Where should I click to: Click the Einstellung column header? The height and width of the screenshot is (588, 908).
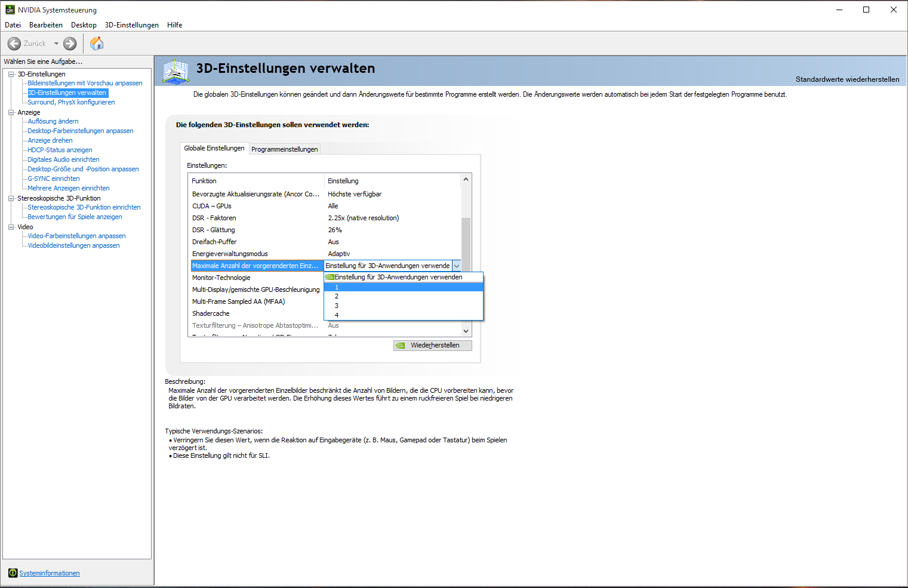pyautogui.click(x=393, y=181)
